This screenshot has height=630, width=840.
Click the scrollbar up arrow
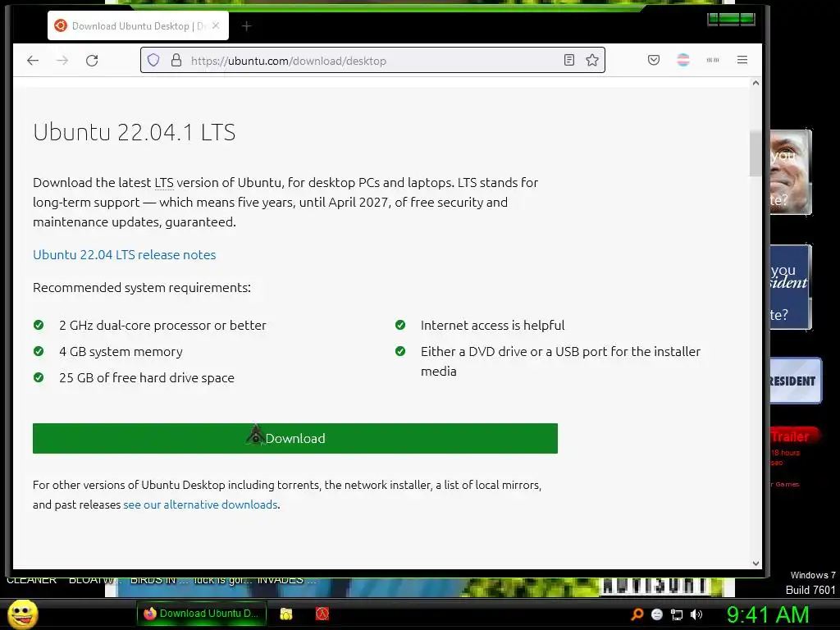(x=756, y=83)
